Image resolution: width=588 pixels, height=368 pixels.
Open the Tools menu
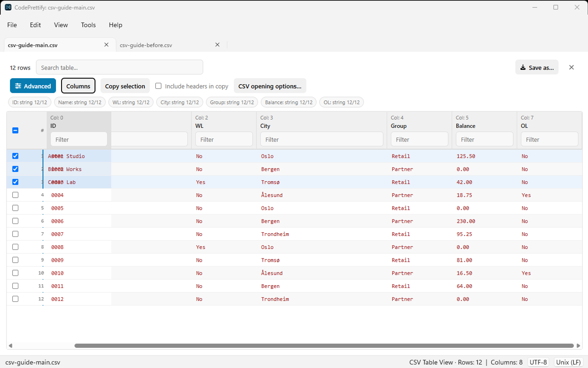pyautogui.click(x=88, y=25)
